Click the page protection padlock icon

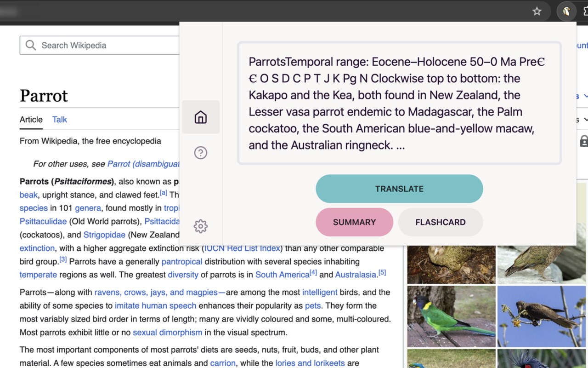[x=584, y=141]
